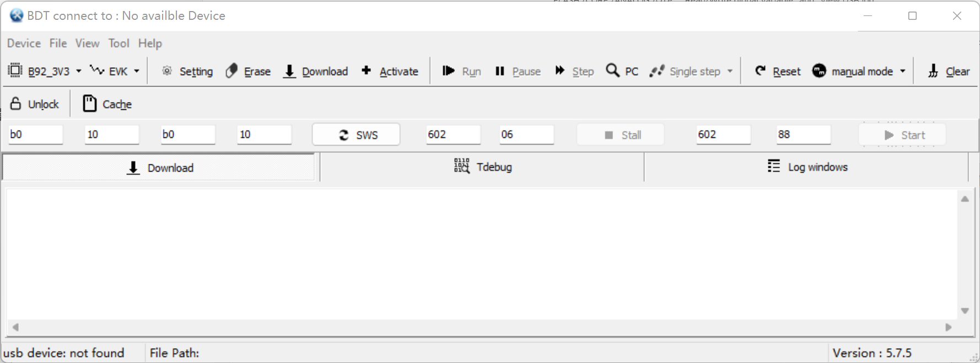Hit the Reset toolbar icon
The height and width of the screenshot is (363, 980).
[761, 71]
